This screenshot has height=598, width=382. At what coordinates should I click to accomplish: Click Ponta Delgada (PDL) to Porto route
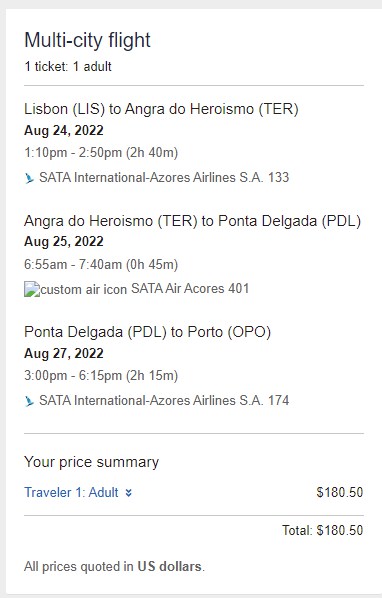coord(148,332)
